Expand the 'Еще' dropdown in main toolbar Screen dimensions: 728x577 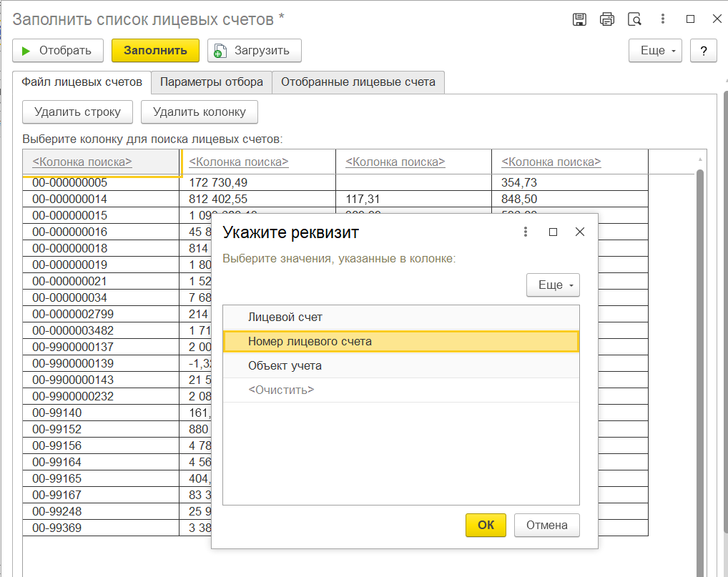click(x=655, y=51)
